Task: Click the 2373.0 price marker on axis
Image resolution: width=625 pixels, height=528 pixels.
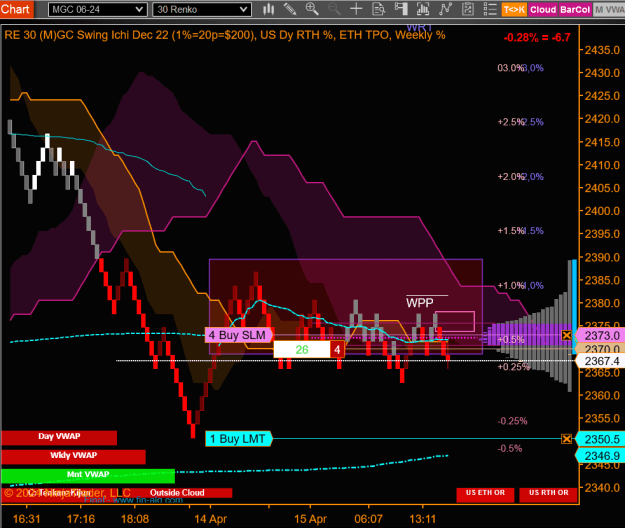Action: 601,336
